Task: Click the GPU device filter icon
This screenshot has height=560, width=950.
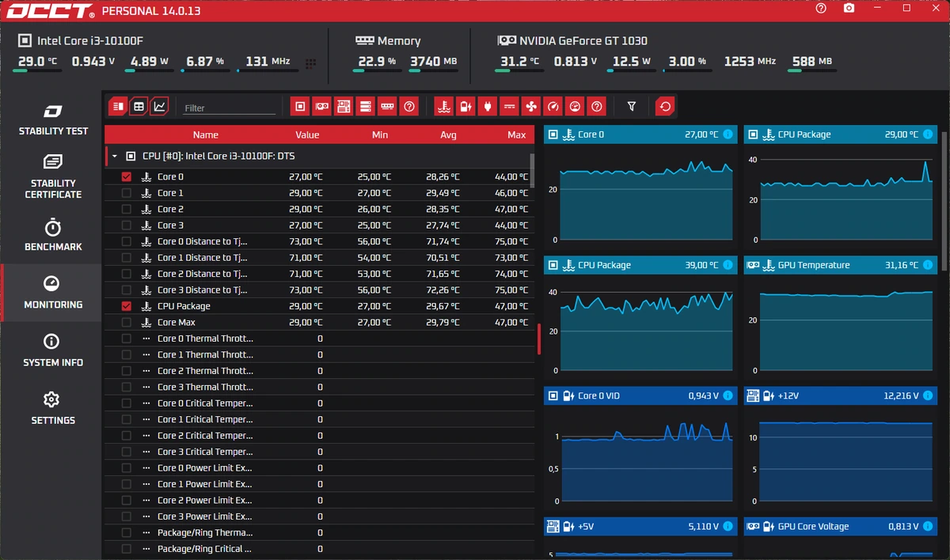Action: pyautogui.click(x=321, y=106)
